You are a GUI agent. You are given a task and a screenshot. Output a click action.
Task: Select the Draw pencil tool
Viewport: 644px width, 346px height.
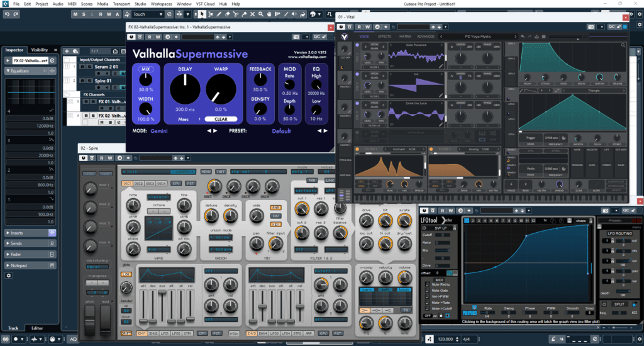click(219, 14)
